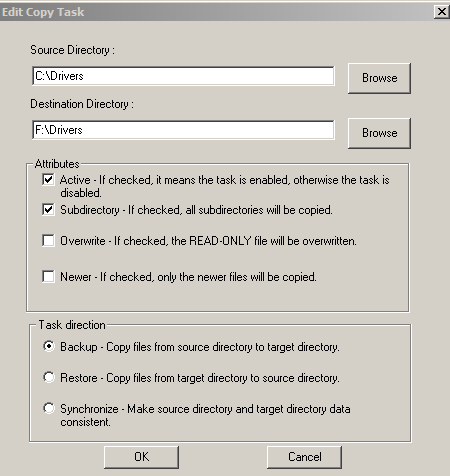The width and height of the screenshot is (450, 476).
Task: Click the 'Destination Directory :' label
Action: point(82,104)
